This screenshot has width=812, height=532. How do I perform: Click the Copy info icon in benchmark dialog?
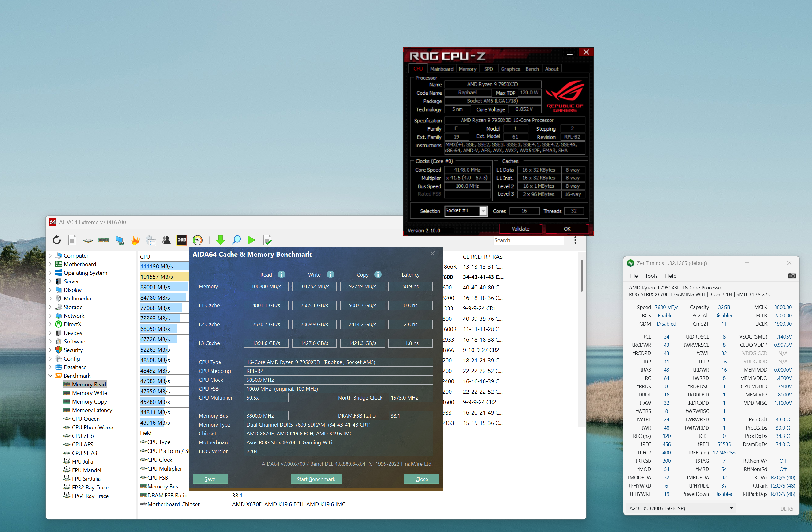(x=378, y=275)
